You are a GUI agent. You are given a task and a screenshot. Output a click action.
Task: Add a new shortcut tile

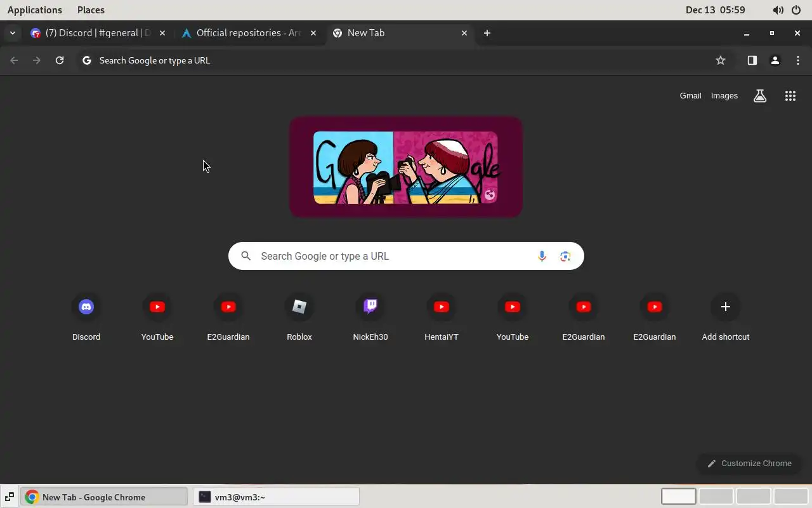(x=726, y=318)
